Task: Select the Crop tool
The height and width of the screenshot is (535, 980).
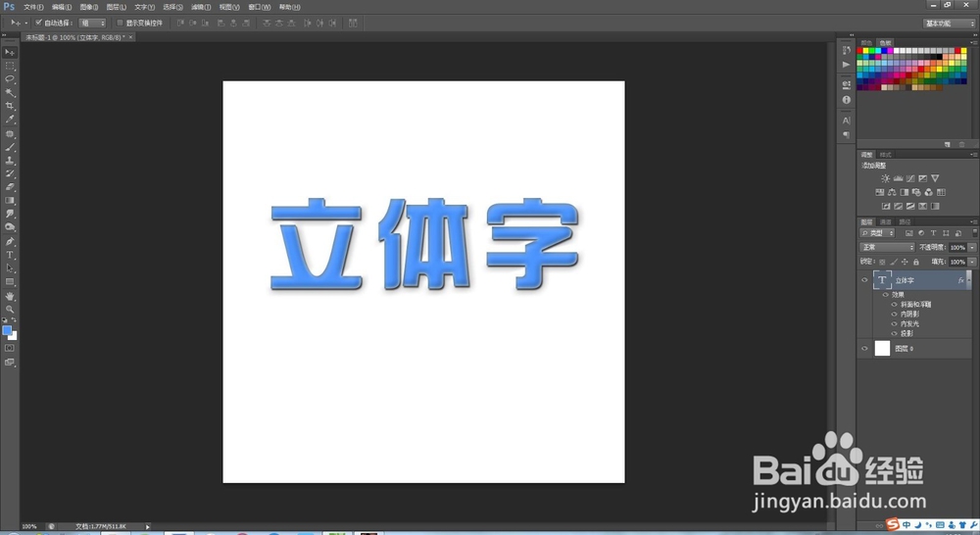Action: click(x=10, y=106)
